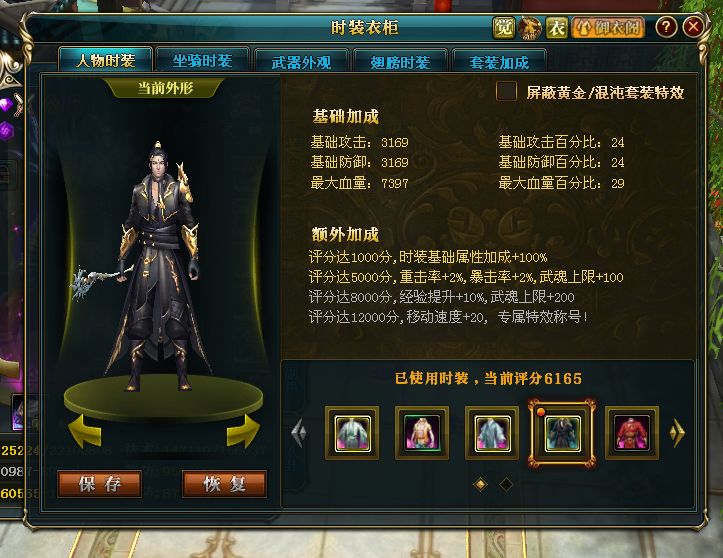Switch to 翅膀时装 tab
The height and width of the screenshot is (558, 723).
pyautogui.click(x=400, y=62)
